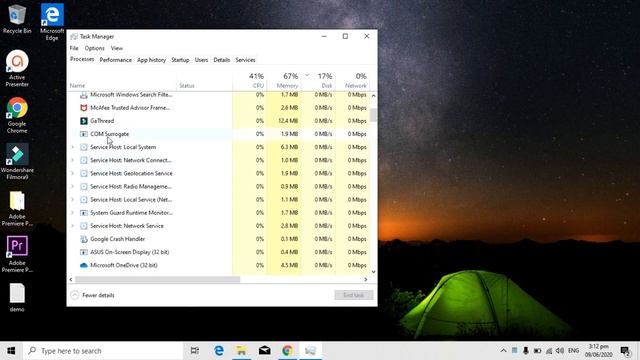Open Google Chrome desktop shortcut
The height and width of the screenshot is (360, 640).
pyautogui.click(x=17, y=115)
